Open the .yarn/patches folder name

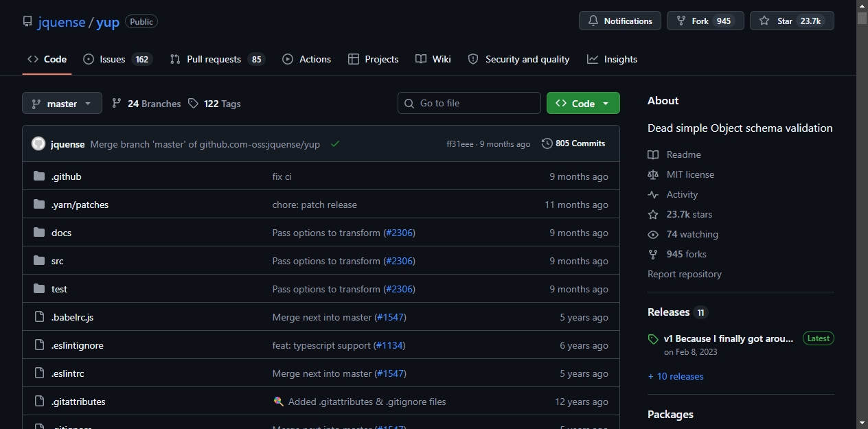coord(80,205)
